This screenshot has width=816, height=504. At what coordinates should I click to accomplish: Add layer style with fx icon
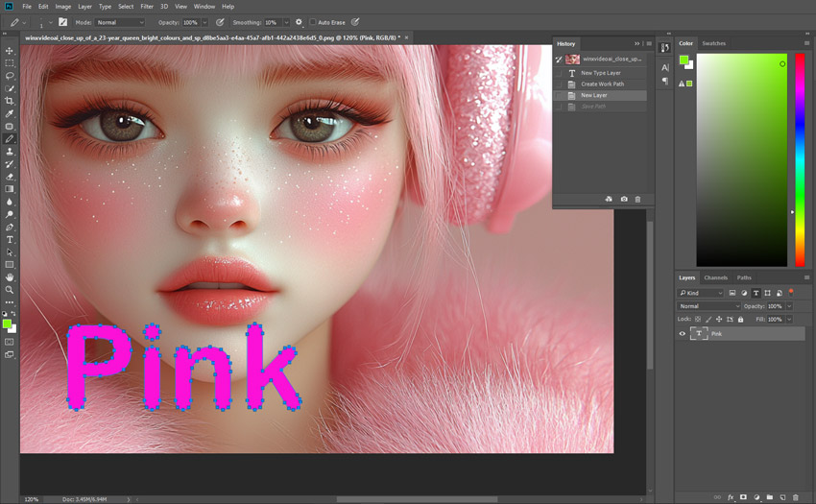click(731, 497)
